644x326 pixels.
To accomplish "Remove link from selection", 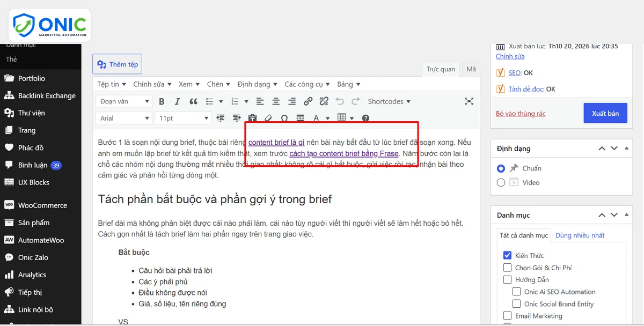I will click(324, 101).
